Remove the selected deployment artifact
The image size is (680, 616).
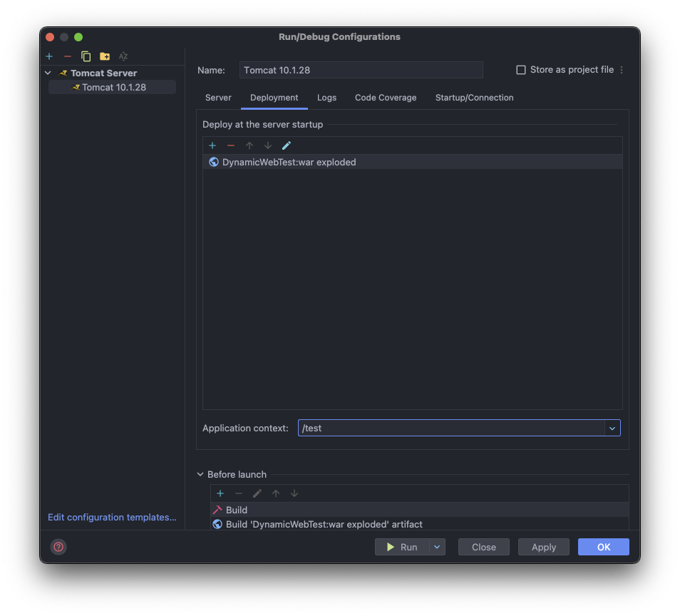pyautogui.click(x=231, y=145)
